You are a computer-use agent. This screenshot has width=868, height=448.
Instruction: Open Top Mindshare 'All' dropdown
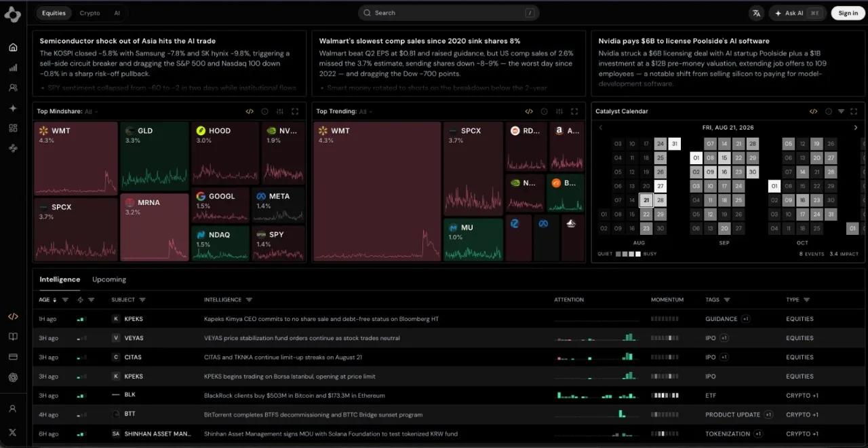91,111
